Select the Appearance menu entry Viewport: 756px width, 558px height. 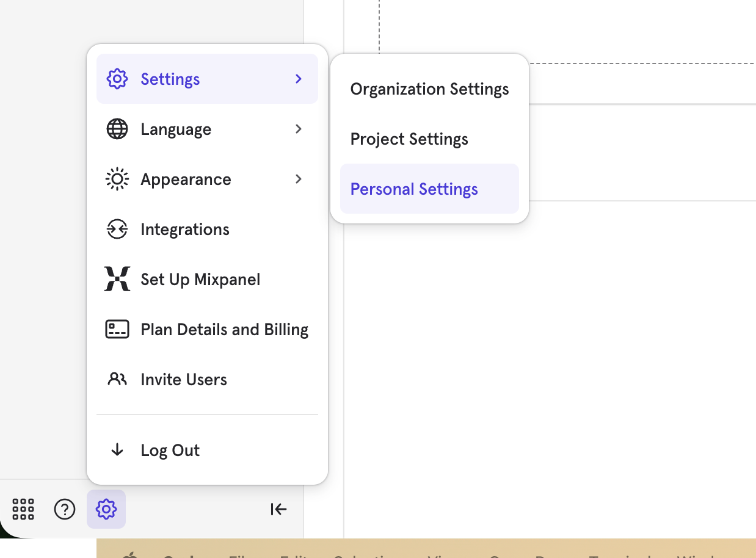click(x=207, y=179)
